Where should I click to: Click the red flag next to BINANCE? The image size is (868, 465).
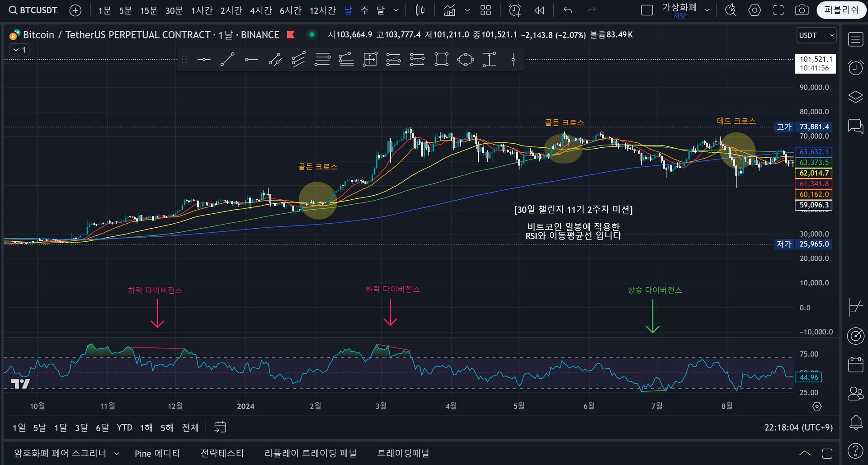(x=291, y=34)
